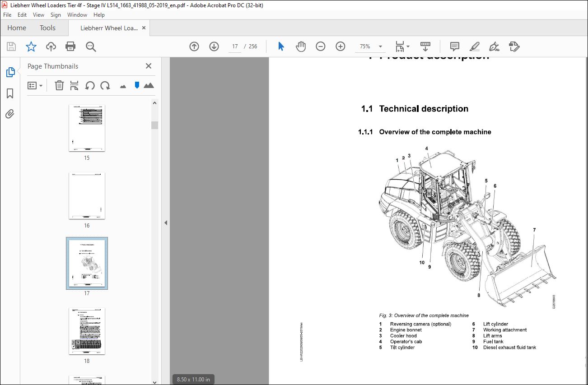
Task: Select page 16 thumbnail
Action: click(87, 195)
